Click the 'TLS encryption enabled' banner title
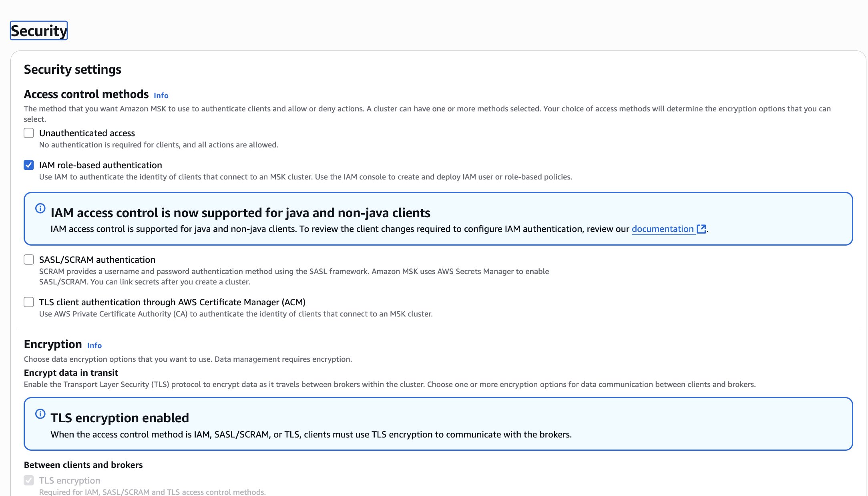The image size is (868, 496). [120, 418]
